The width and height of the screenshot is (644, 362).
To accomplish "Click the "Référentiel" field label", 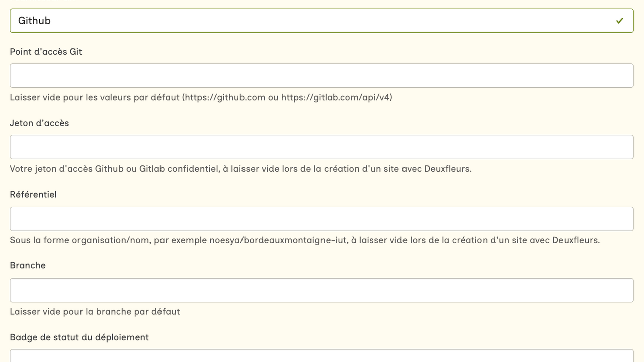I will (33, 194).
